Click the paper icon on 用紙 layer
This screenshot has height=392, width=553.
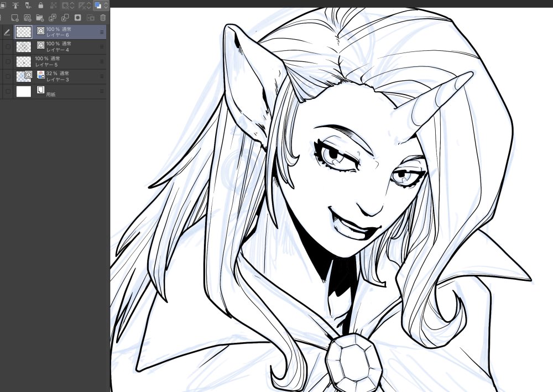point(40,90)
